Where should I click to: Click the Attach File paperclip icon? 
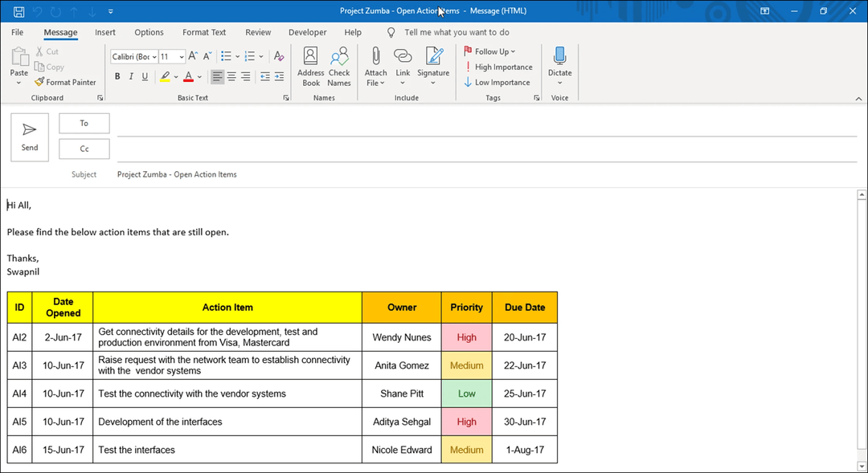pos(375,56)
